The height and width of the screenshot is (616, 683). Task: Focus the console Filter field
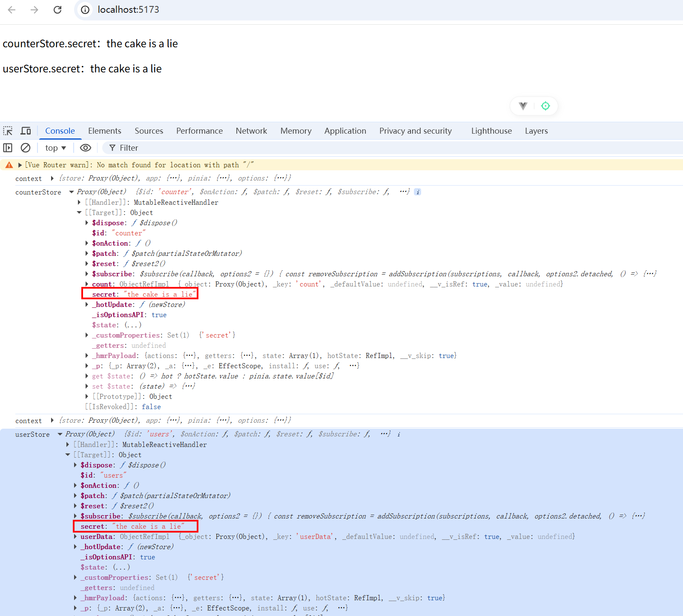(x=392, y=148)
